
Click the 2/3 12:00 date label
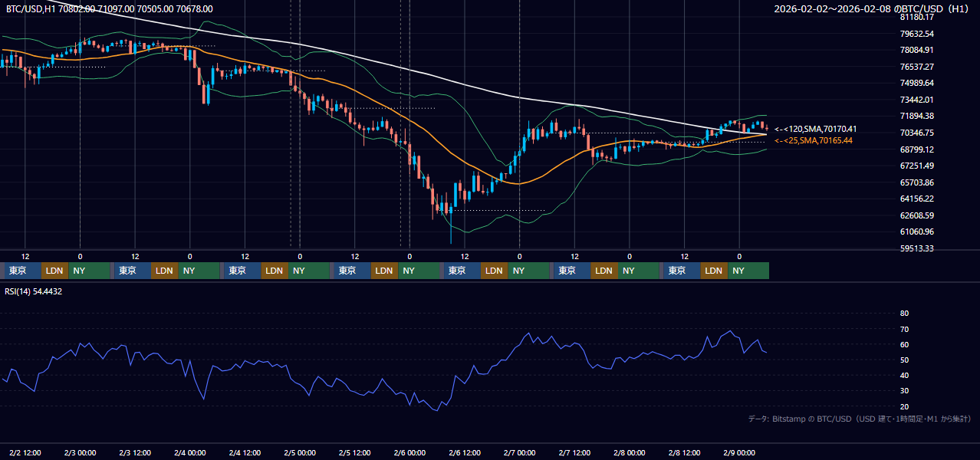pyautogui.click(x=135, y=453)
